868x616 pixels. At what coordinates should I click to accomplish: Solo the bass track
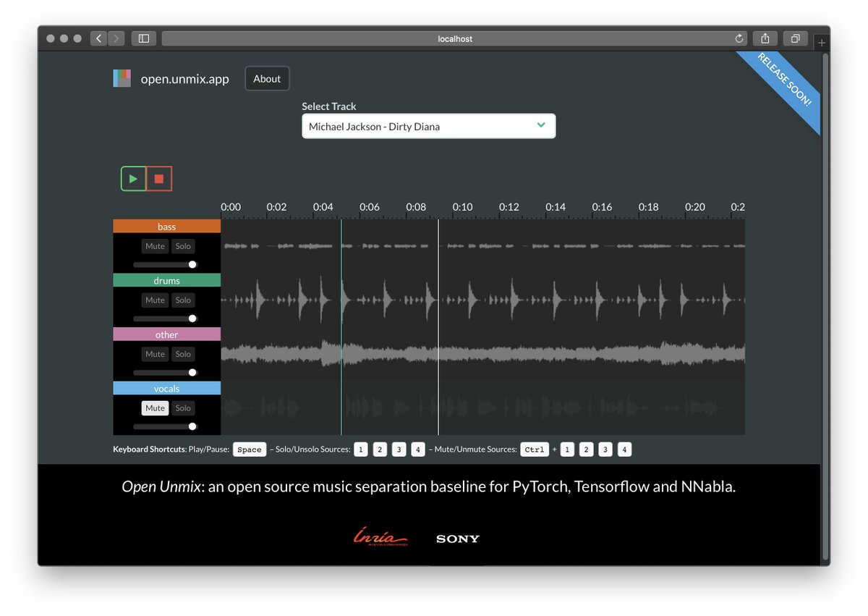click(183, 246)
